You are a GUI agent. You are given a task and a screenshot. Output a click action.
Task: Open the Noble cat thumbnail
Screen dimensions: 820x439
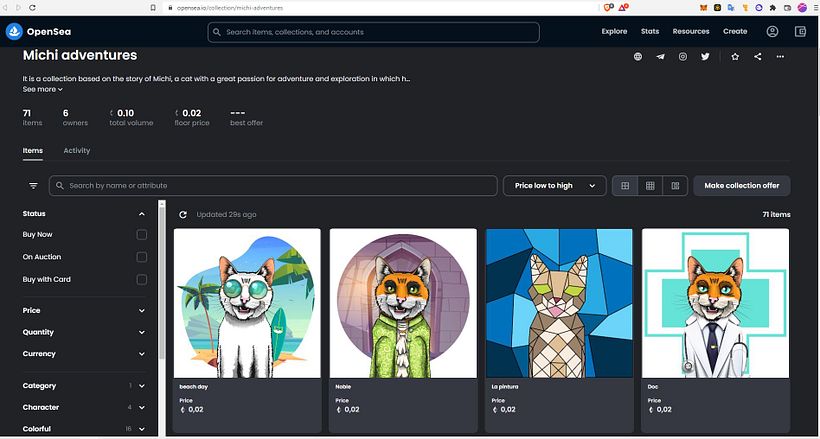coord(403,303)
